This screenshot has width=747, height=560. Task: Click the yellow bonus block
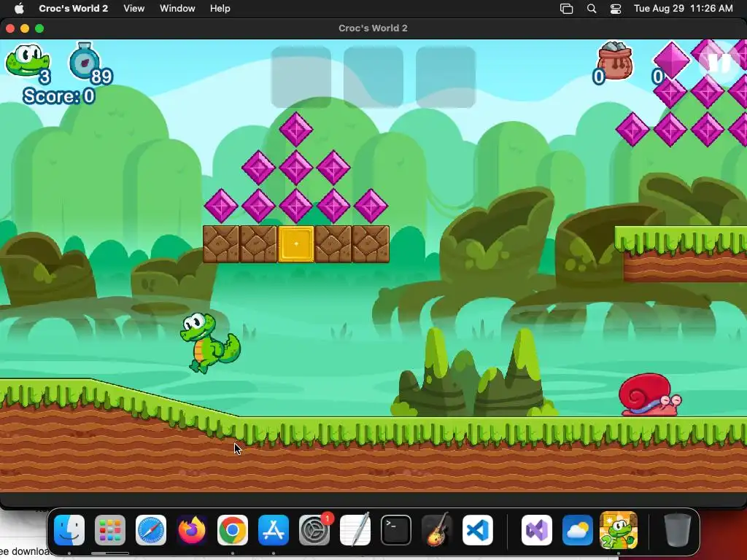click(x=296, y=244)
